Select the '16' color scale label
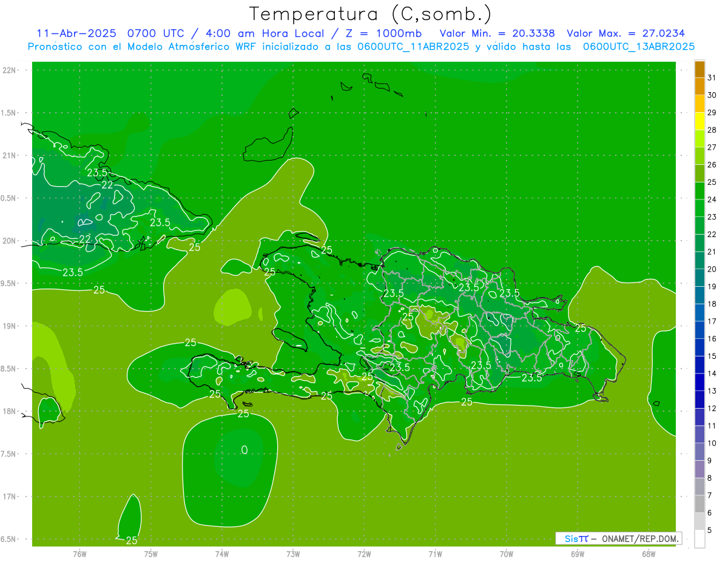Image resolution: width=728 pixels, height=562 pixels. tap(712, 339)
